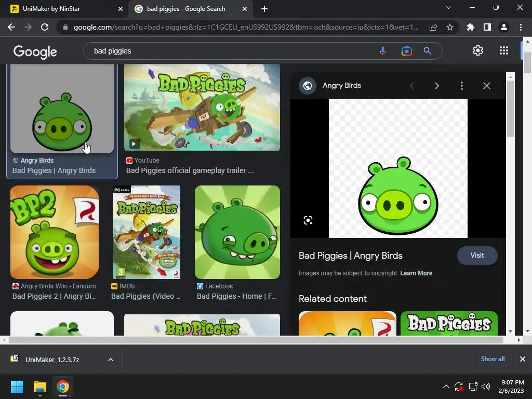The width and height of the screenshot is (532, 399).
Task: Show hidden system tray icons
Action: click(x=446, y=387)
